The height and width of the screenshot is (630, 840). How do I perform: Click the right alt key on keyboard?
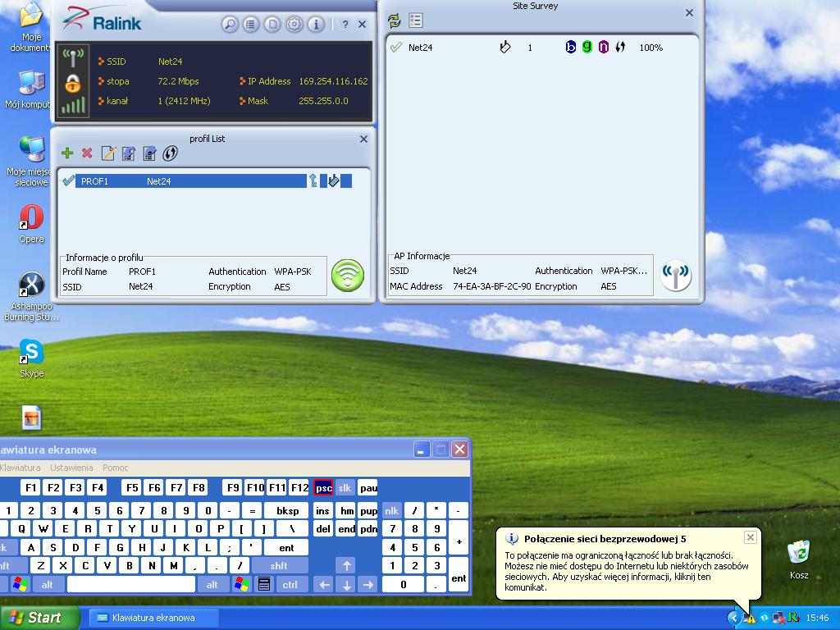pos(212,584)
